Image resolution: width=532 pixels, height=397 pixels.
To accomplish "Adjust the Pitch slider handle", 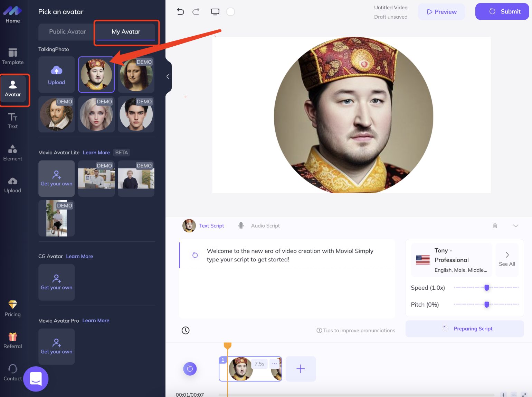I will (x=487, y=304).
